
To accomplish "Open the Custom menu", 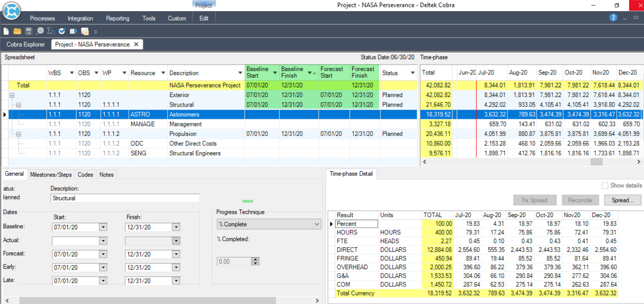I will (177, 18).
